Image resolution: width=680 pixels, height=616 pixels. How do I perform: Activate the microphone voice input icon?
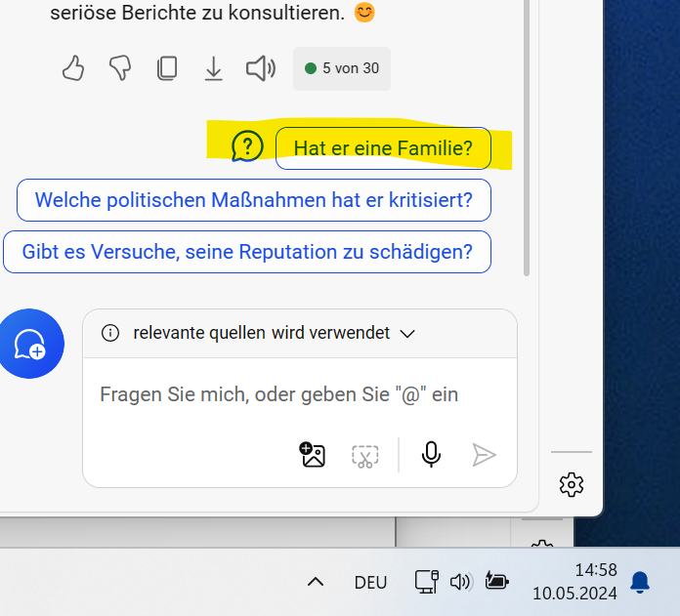click(x=431, y=454)
